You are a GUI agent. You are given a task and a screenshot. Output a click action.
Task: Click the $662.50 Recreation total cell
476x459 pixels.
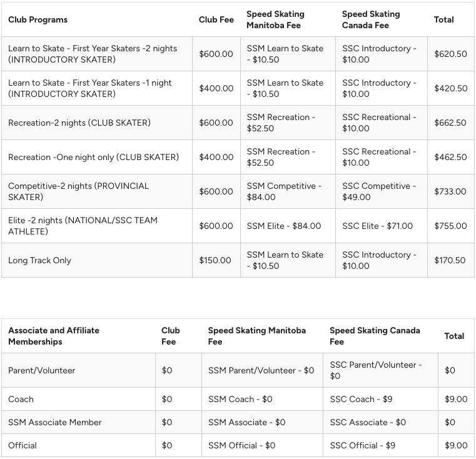(x=450, y=123)
